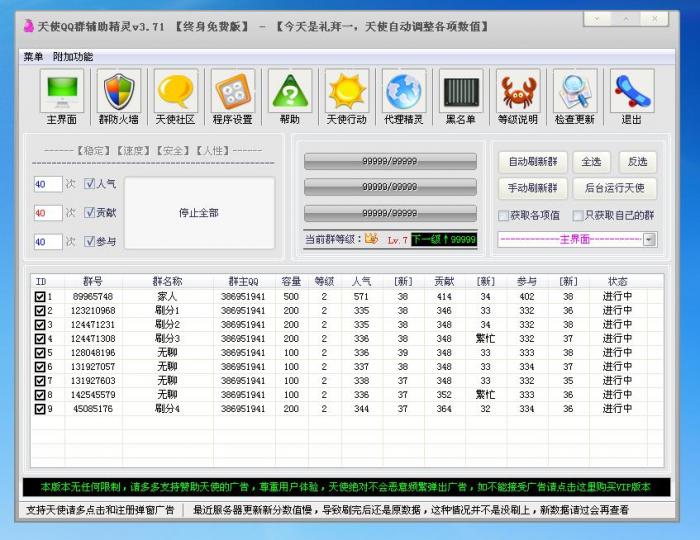
Task: Select group name 刷分2
Action: point(167,324)
